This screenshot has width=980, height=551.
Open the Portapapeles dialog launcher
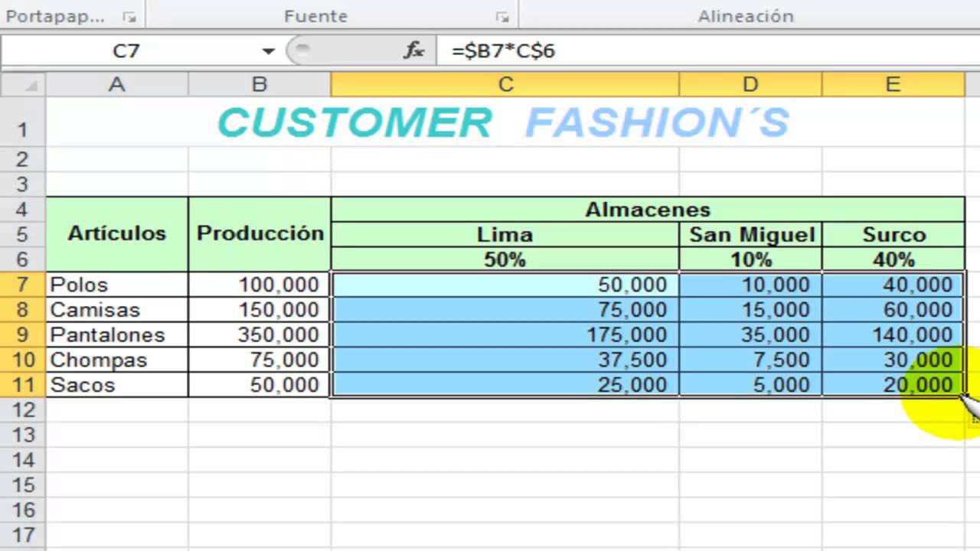pyautogui.click(x=129, y=16)
